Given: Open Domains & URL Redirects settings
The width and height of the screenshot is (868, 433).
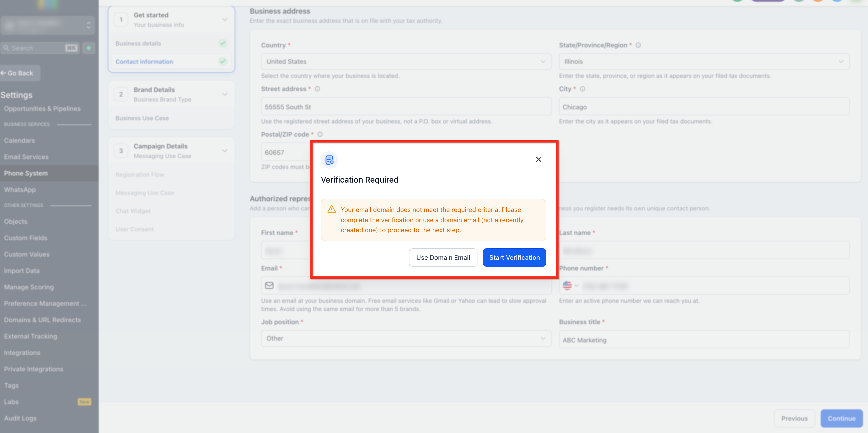Looking at the screenshot, I should (42, 320).
